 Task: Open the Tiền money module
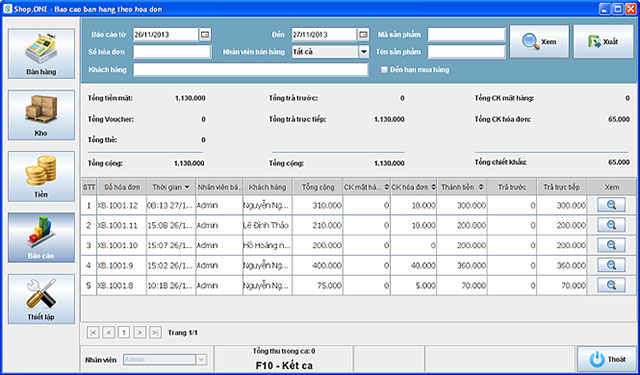(41, 176)
